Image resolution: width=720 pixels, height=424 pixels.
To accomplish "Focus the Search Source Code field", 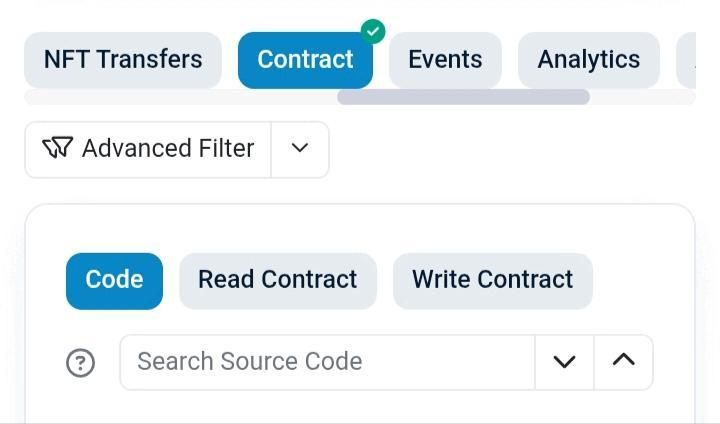I will 327,362.
